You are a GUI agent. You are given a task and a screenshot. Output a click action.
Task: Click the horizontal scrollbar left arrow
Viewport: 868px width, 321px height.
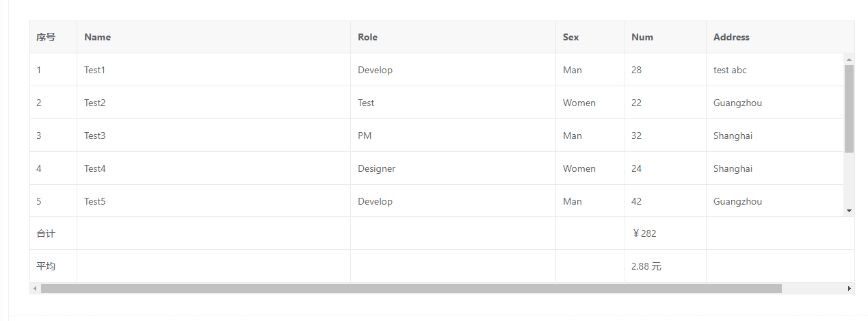pos(36,289)
